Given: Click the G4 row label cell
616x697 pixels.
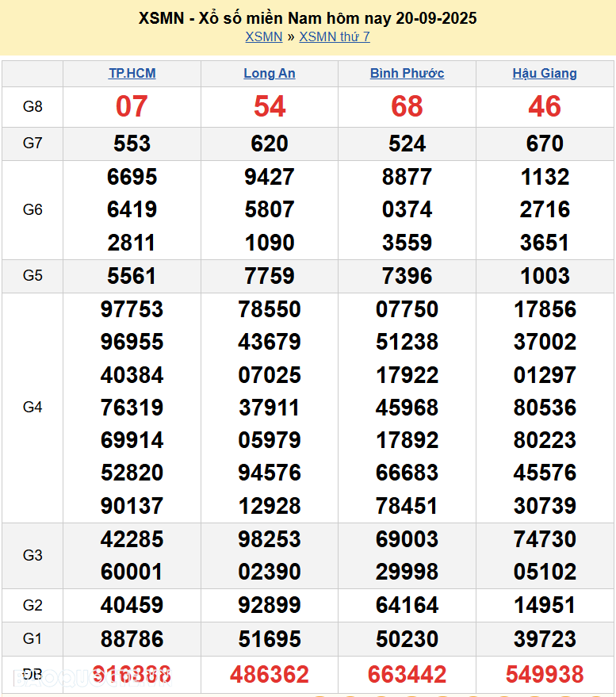Looking at the screenshot, I should click(33, 407).
